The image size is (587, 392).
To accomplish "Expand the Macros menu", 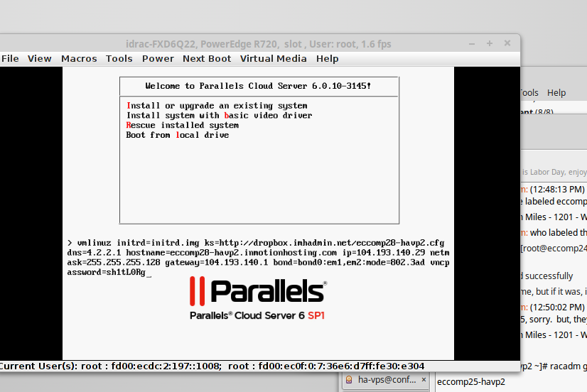I will [x=79, y=58].
